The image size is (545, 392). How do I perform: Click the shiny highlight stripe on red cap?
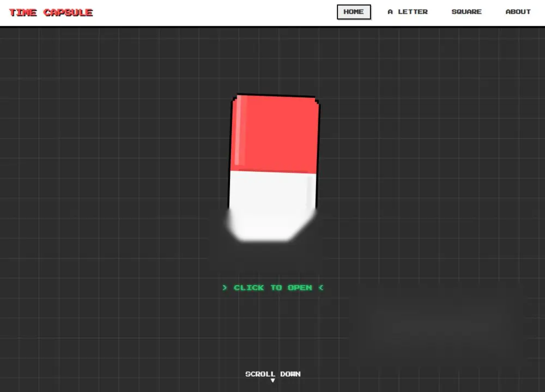point(241,130)
